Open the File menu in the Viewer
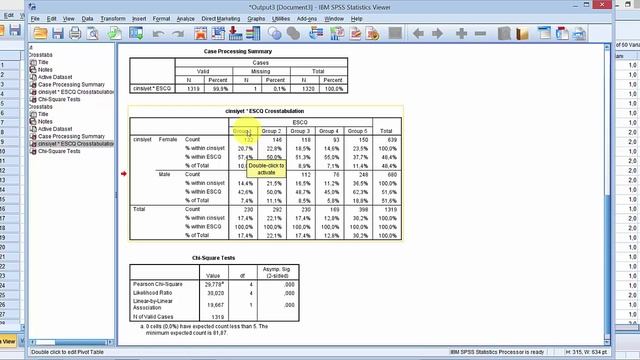 pos(35,19)
